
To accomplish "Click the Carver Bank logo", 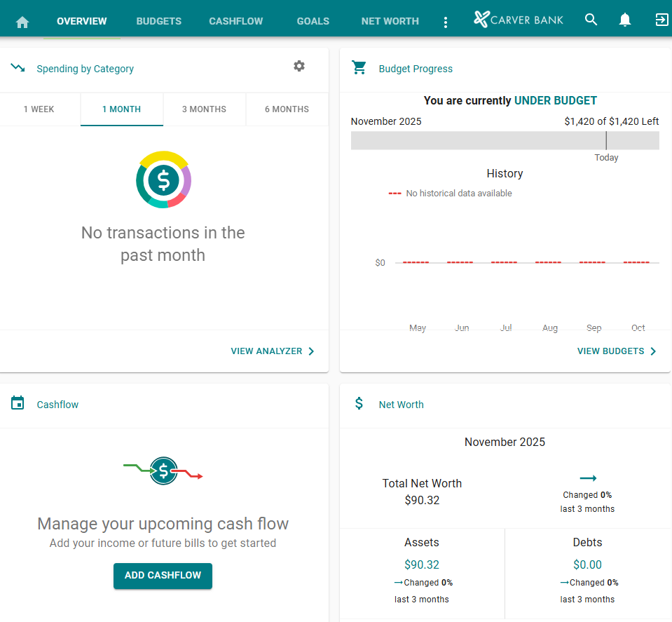I will tap(518, 20).
